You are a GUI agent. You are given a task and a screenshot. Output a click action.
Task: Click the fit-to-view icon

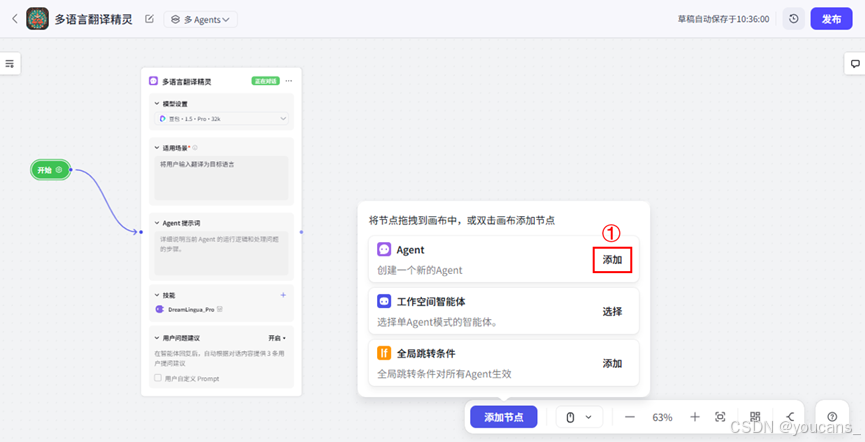[x=720, y=417]
